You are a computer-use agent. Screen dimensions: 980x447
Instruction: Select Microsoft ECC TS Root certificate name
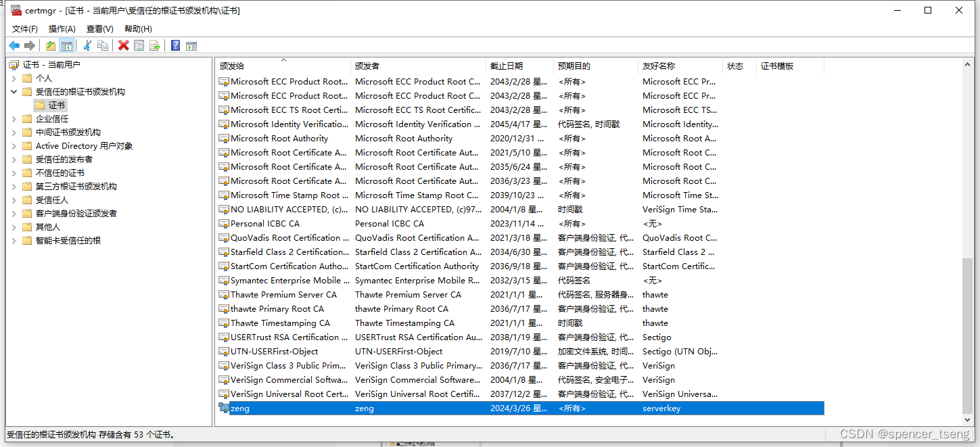click(289, 110)
